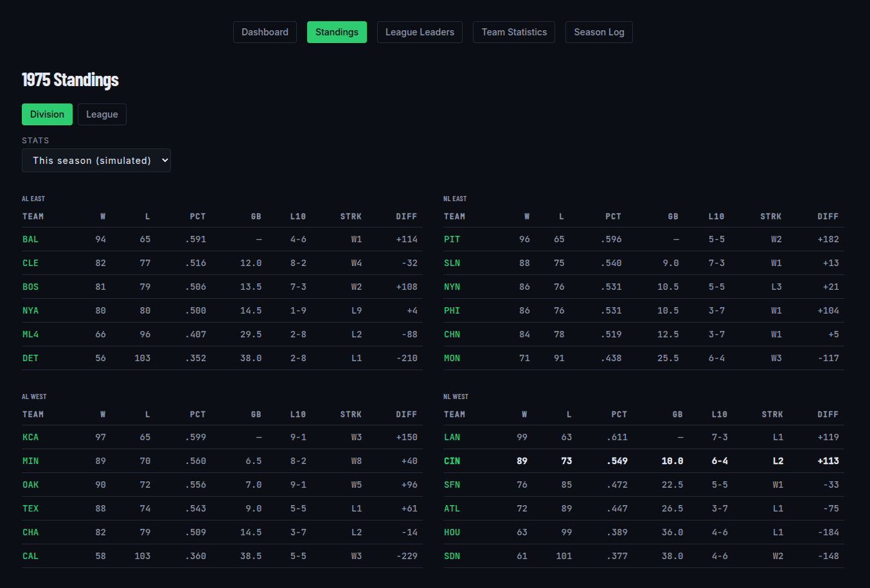The width and height of the screenshot is (870, 588).
Task: Click SDN games back 38.0
Action: [x=672, y=556]
